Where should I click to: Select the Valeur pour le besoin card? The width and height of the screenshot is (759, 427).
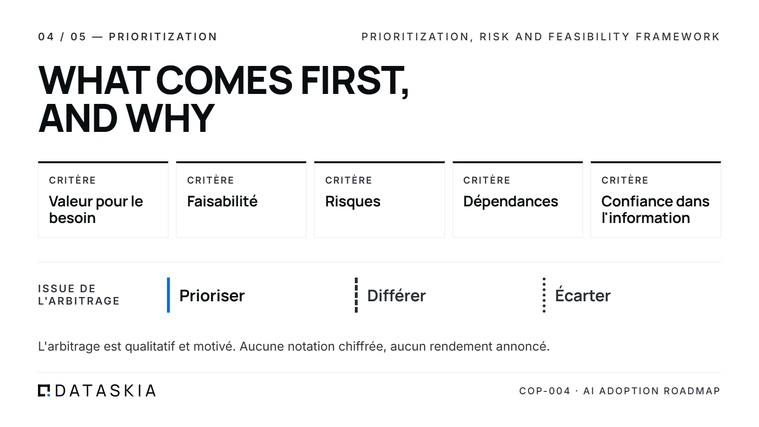point(103,199)
